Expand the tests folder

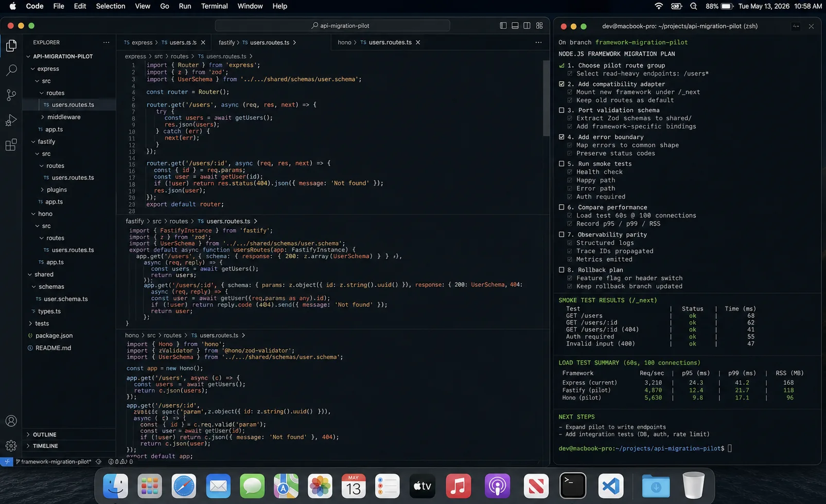click(29, 323)
